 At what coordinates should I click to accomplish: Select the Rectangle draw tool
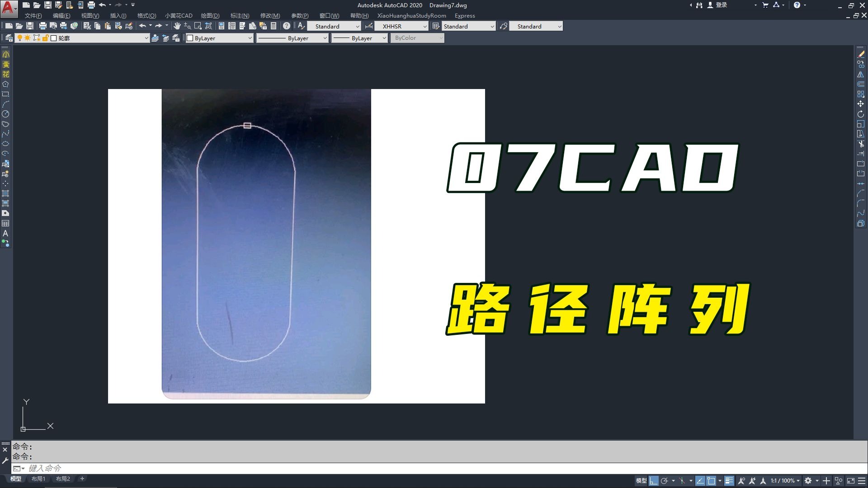pyautogui.click(x=5, y=94)
